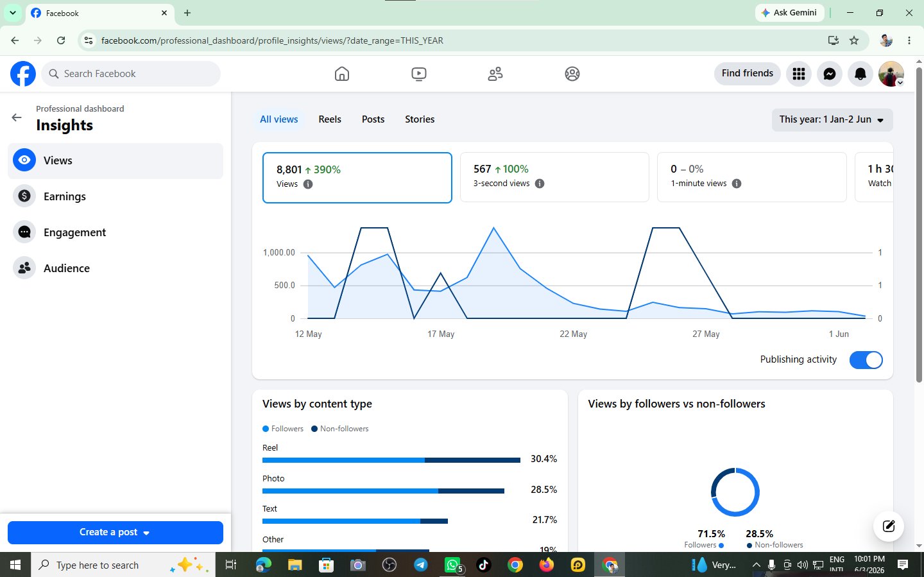The height and width of the screenshot is (577, 924).
Task: Reload the page with the refresh icon
Action: (61, 40)
